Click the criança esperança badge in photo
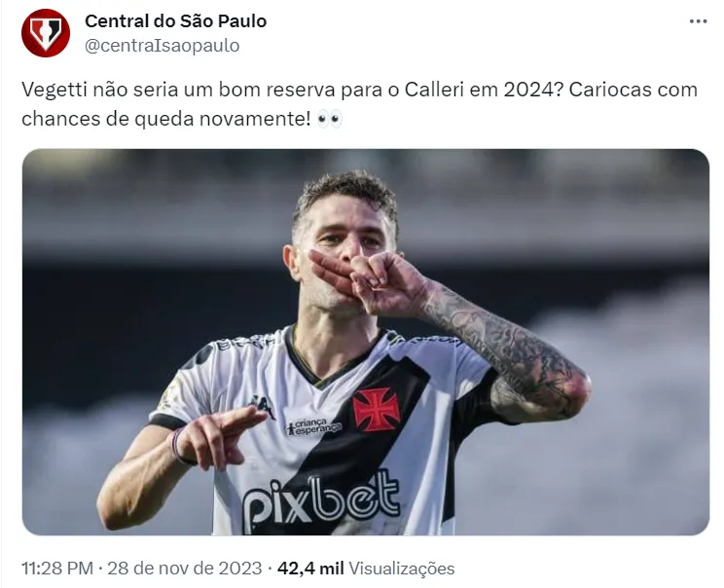This screenshot has height=588, width=724. [x=314, y=427]
